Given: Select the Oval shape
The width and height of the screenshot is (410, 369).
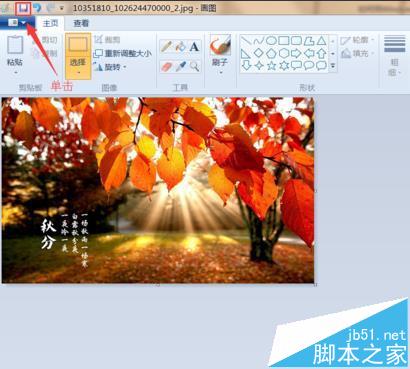Looking at the screenshot, I should point(271,41).
